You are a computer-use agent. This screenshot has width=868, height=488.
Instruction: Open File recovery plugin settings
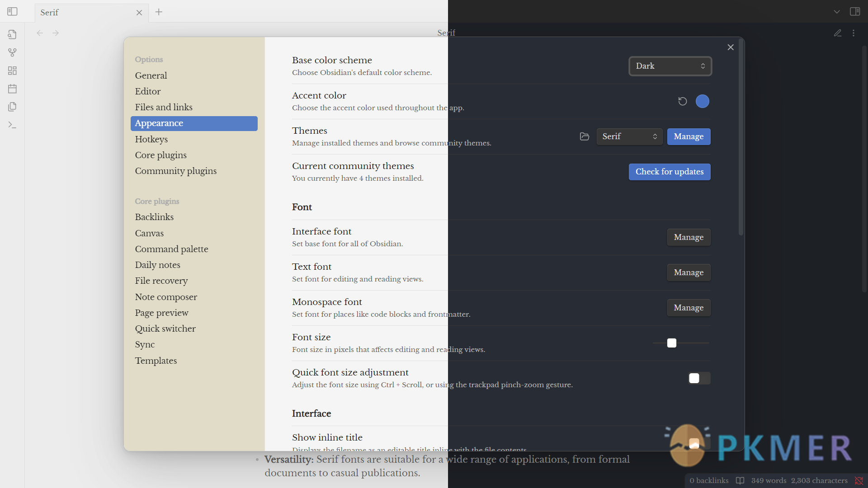[x=194, y=281]
